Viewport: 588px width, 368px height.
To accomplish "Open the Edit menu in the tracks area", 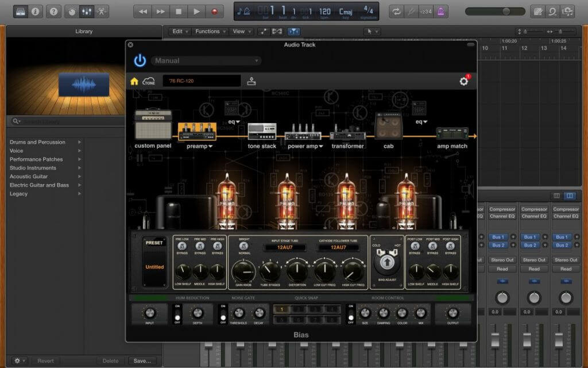I will (x=180, y=32).
